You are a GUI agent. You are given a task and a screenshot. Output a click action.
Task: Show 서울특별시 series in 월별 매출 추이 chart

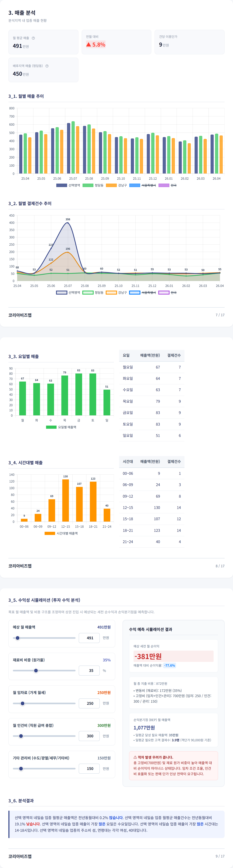click(143, 185)
